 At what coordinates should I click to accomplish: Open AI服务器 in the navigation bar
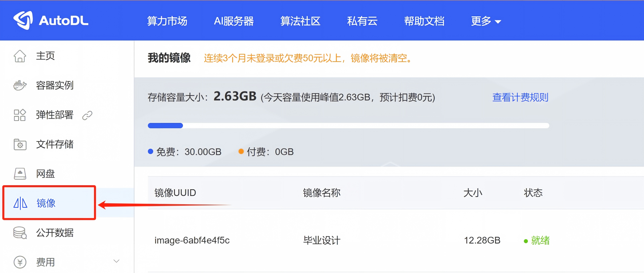(234, 21)
